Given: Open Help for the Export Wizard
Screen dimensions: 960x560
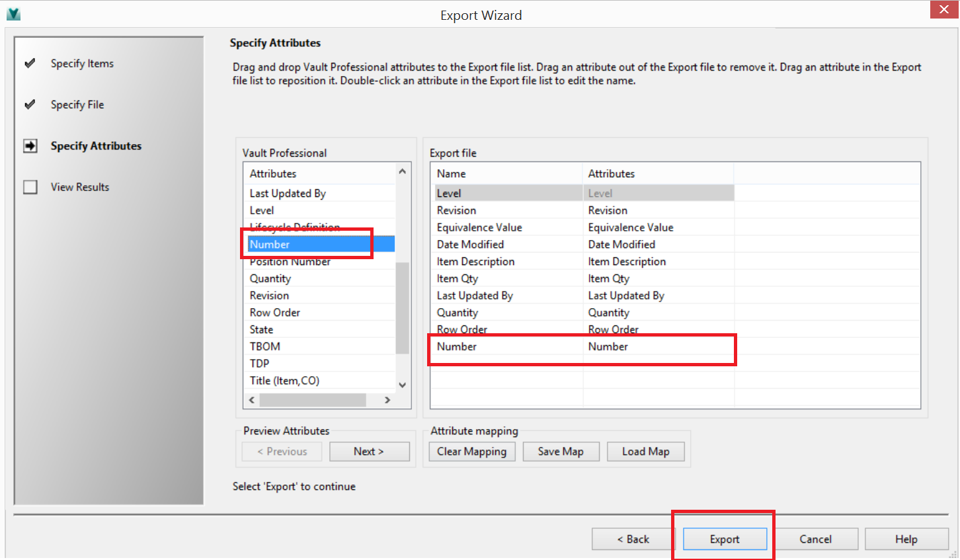Looking at the screenshot, I should [906, 540].
